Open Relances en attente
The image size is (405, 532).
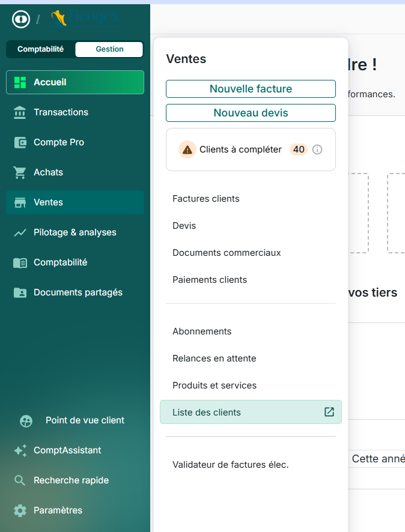pos(251,358)
